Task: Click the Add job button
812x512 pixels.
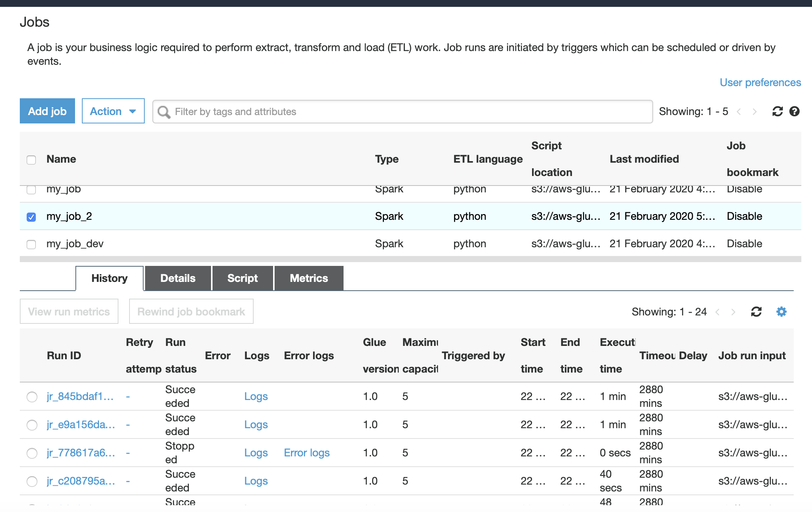Action: tap(47, 111)
